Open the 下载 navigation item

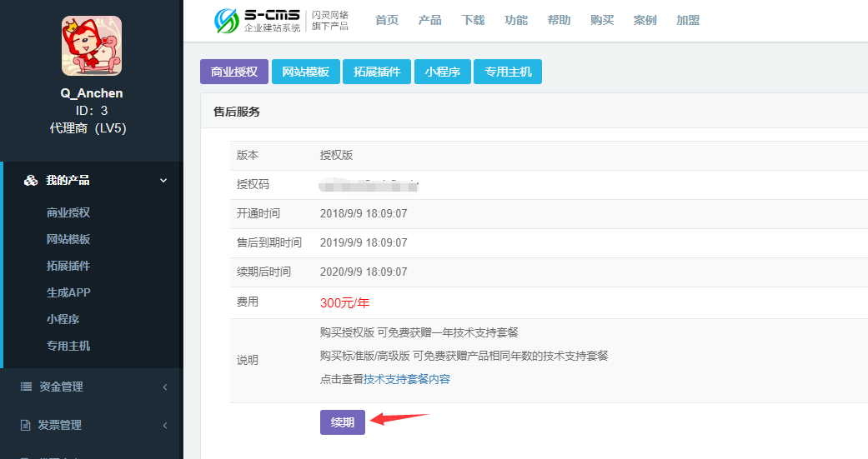(x=473, y=20)
